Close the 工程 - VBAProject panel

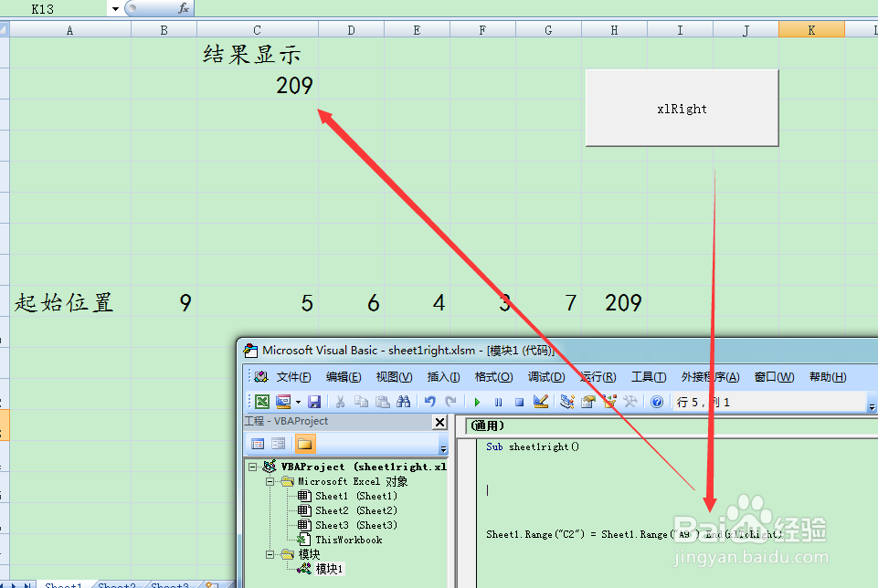[440, 422]
